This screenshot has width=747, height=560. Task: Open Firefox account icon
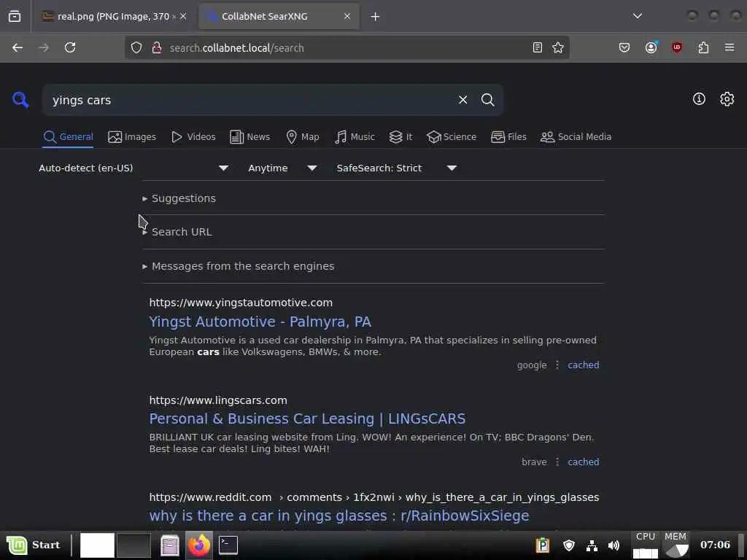click(x=651, y=47)
